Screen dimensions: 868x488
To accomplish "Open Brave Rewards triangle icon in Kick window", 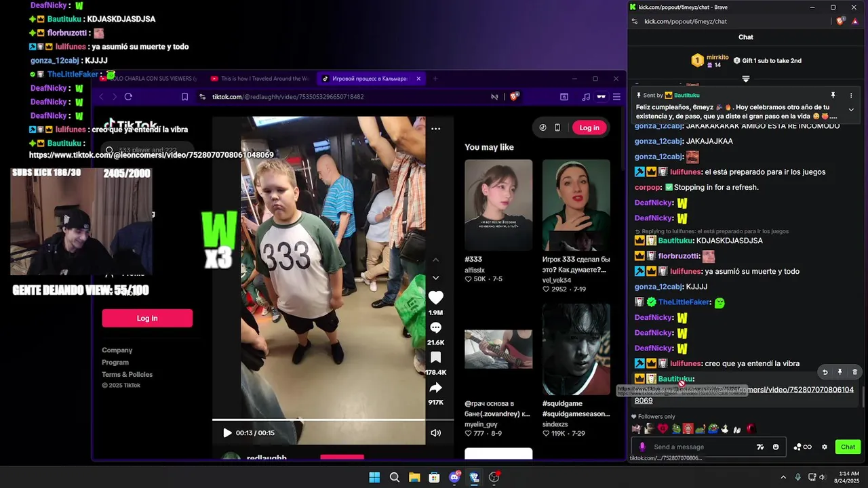I will click(x=856, y=22).
